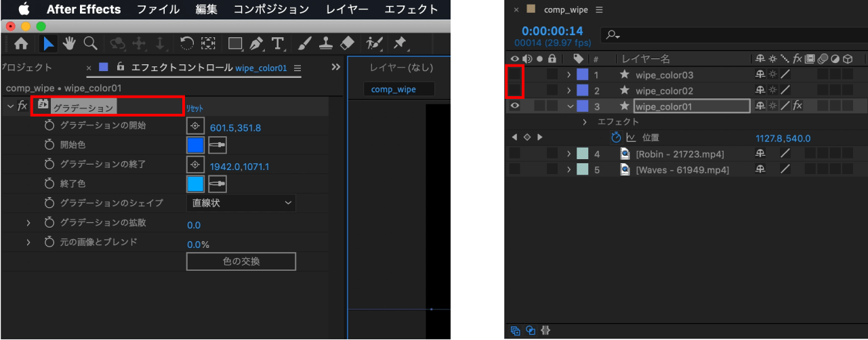Toggle stopwatch for 開始色

point(49,145)
